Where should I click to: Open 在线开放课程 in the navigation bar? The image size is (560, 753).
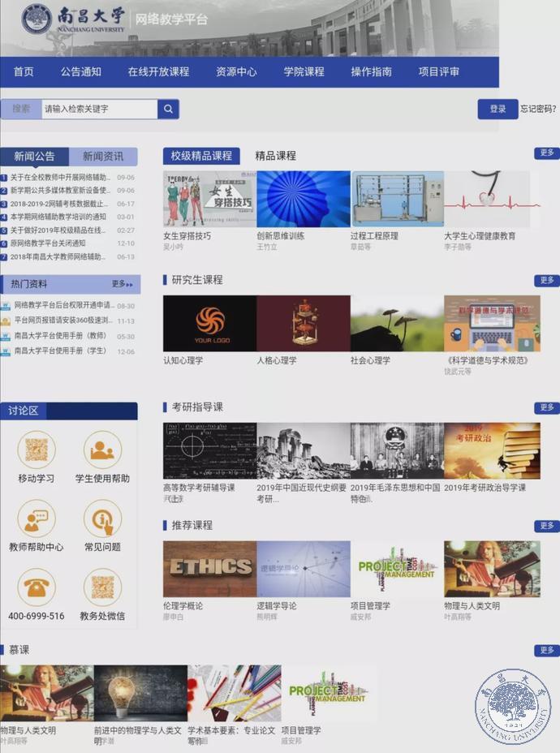pos(158,71)
